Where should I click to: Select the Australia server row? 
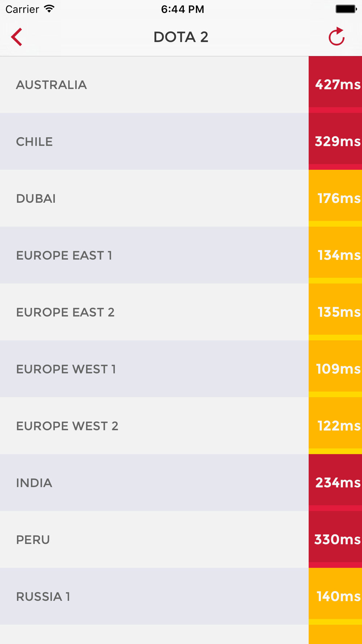[181, 85]
